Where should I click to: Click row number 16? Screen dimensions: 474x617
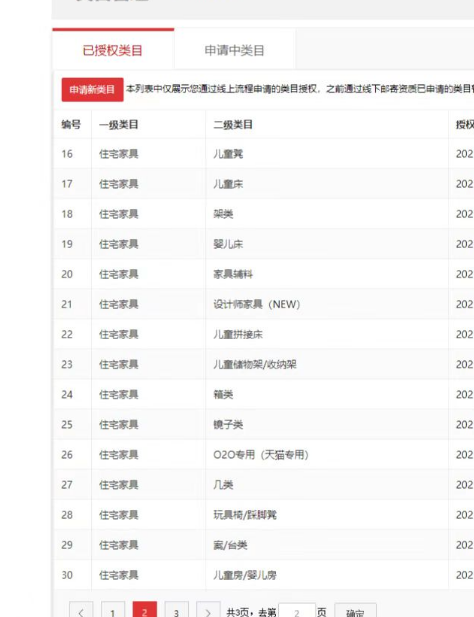click(67, 154)
